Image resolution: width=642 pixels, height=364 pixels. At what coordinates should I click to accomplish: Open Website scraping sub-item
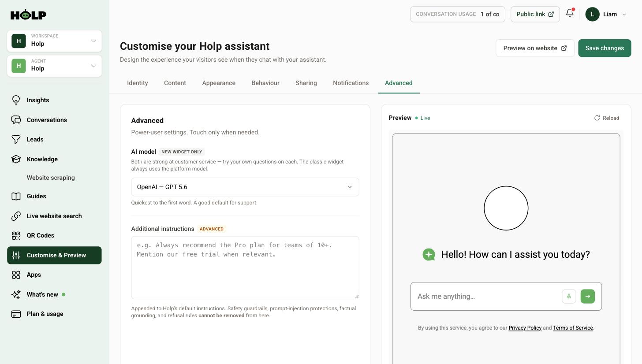click(x=51, y=178)
